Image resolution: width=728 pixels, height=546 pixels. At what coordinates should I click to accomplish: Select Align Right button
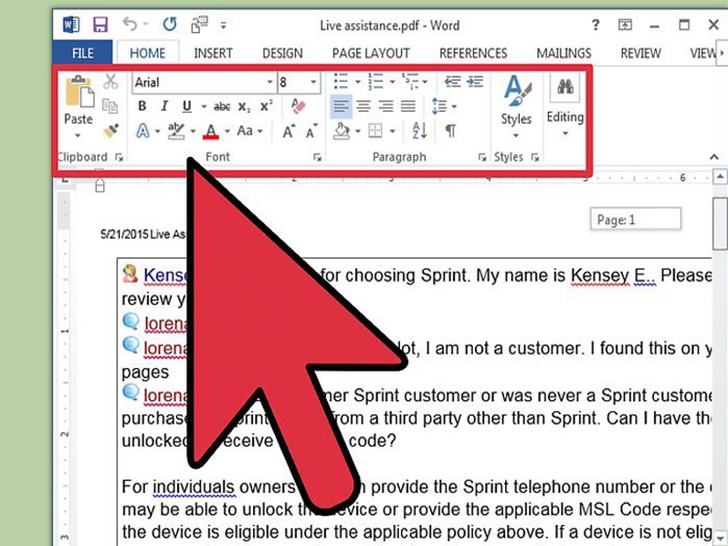(386, 106)
